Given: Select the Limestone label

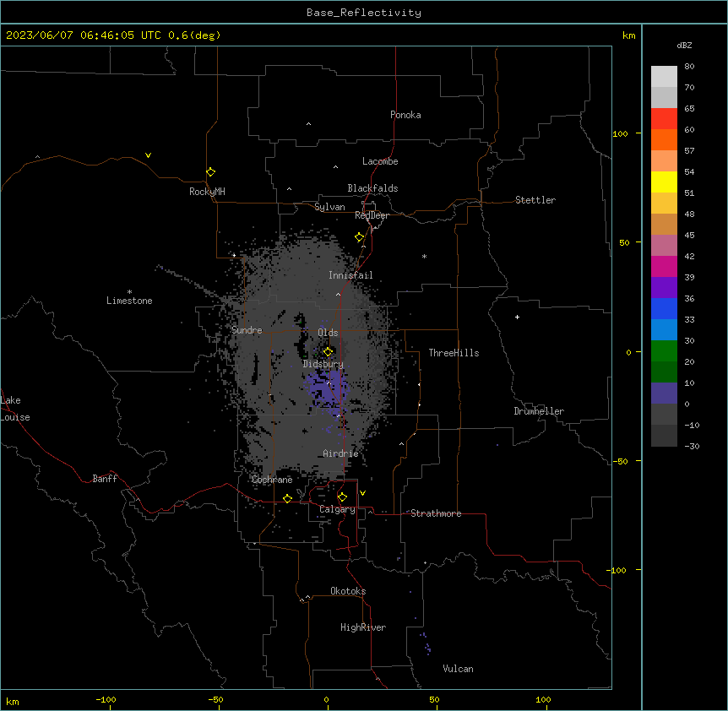Looking at the screenshot, I should coord(129,301).
